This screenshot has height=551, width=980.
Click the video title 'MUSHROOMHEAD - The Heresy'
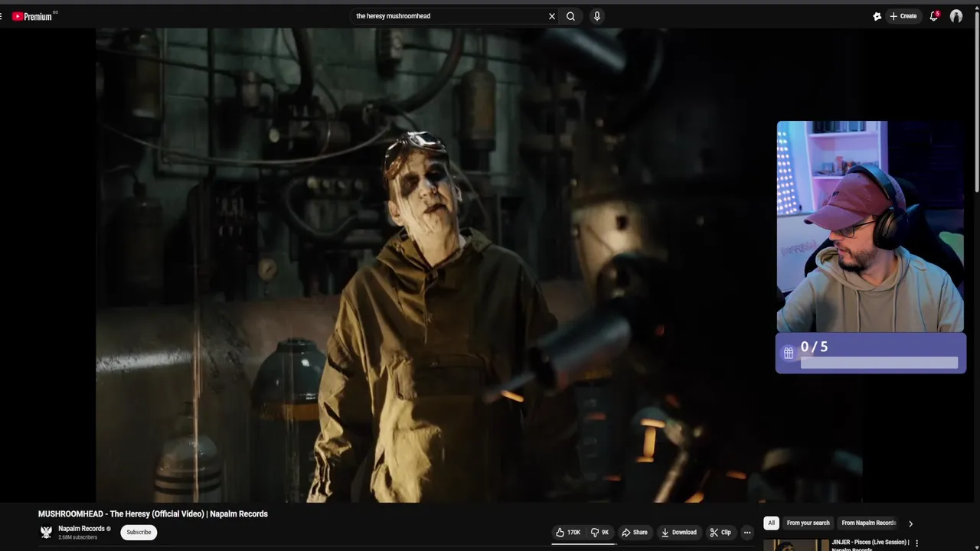[x=153, y=514]
